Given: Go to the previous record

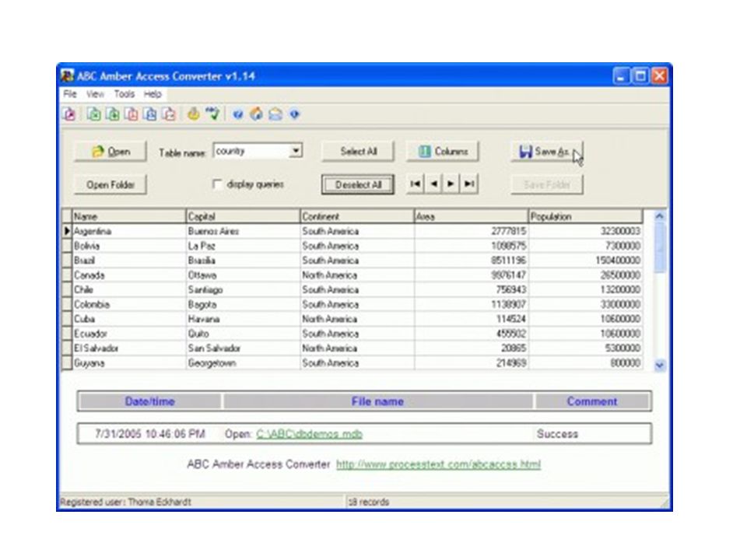Looking at the screenshot, I should (433, 184).
